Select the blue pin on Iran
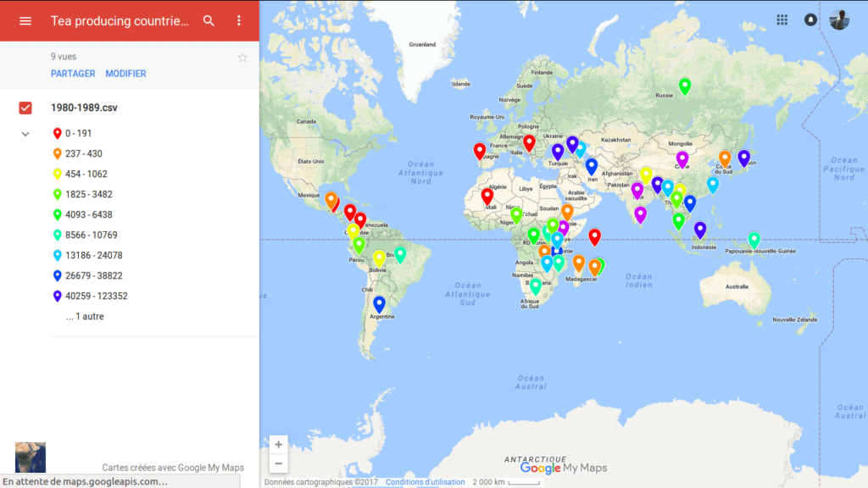 [591, 167]
